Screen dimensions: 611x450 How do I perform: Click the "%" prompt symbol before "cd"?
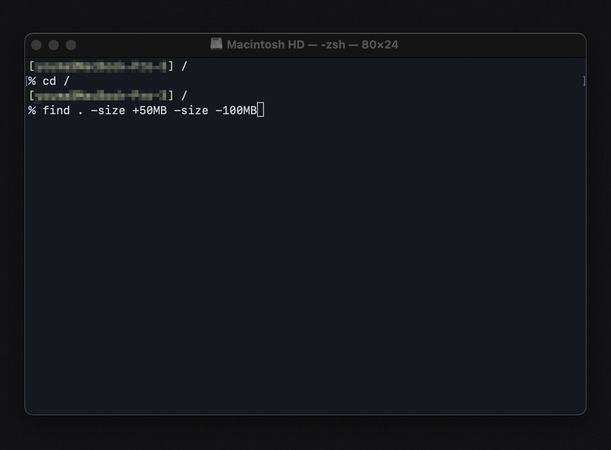coord(32,81)
